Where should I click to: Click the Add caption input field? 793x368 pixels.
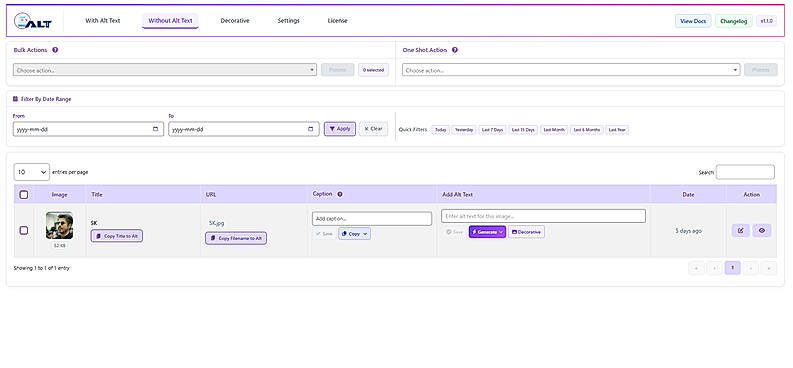point(372,219)
